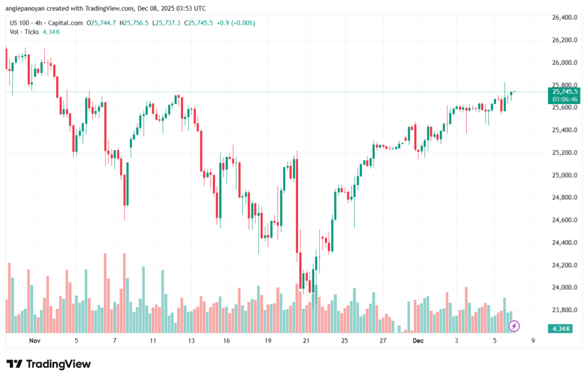Click the Dec label on time axis
Image resolution: width=588 pixels, height=380 pixels.
tap(418, 341)
